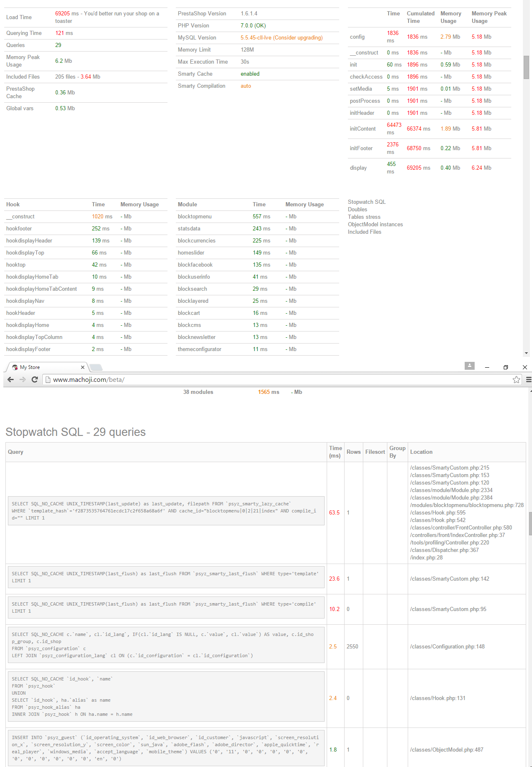Click the Queries count value 29
Screen dimensions: 532x767
coord(58,45)
